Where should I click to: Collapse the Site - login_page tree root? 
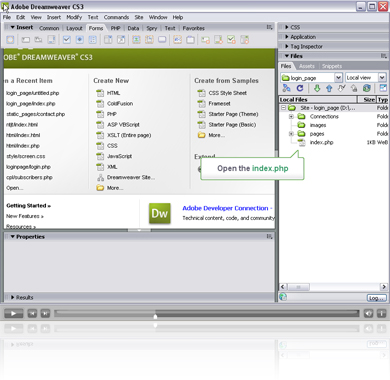pyautogui.click(x=283, y=108)
